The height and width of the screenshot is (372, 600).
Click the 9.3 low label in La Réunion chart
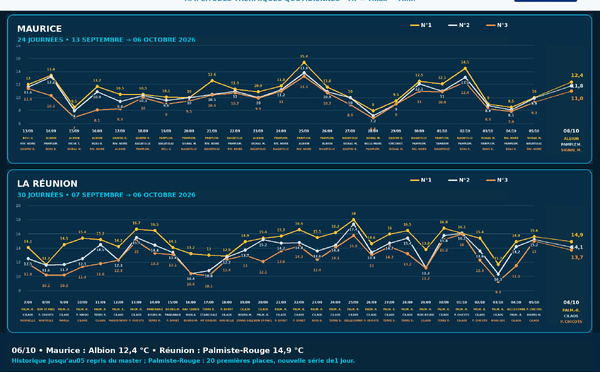coord(498,292)
